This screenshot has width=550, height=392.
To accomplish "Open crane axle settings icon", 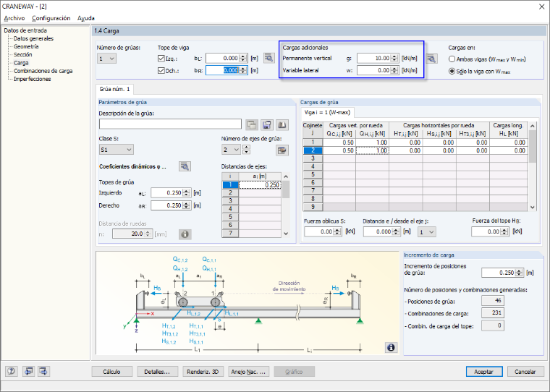I will [282, 150].
